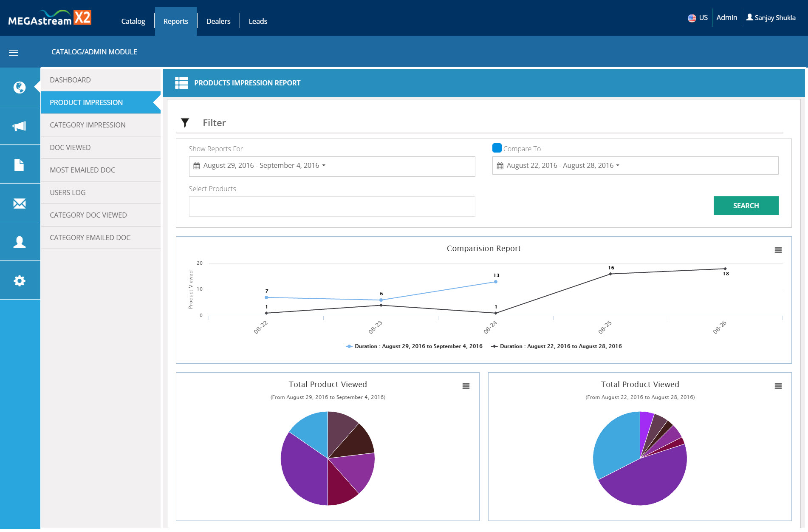Toggle August 29 duration legend series

click(x=414, y=346)
